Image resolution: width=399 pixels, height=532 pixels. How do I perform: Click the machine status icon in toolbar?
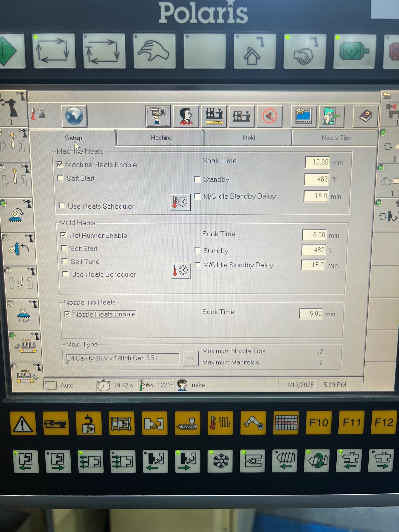coord(242,116)
